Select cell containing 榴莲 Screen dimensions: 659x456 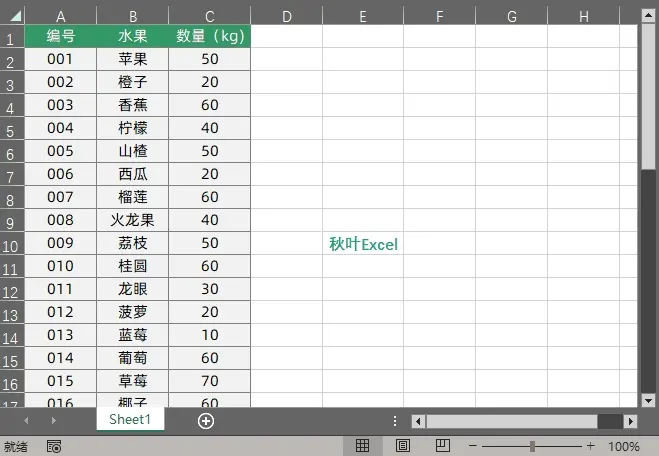click(x=133, y=197)
